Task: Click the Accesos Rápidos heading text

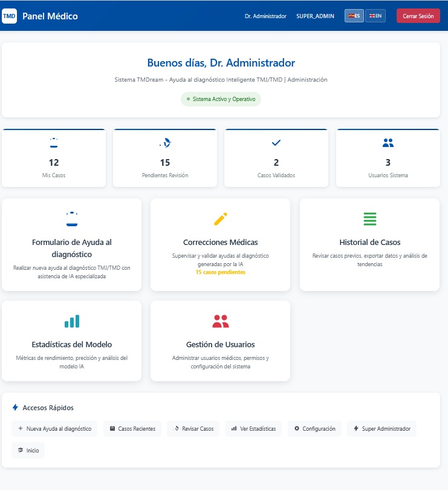Action: tap(48, 408)
